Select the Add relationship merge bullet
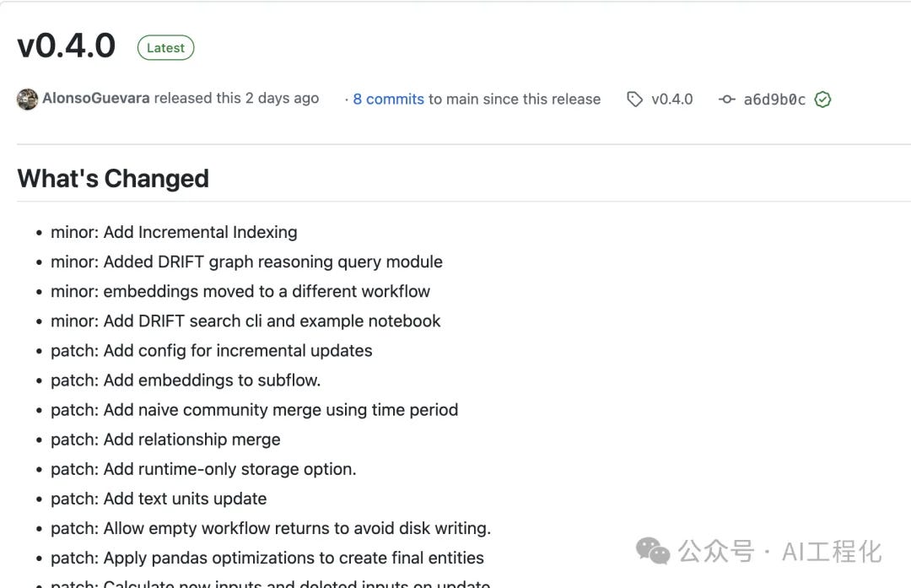 [165, 439]
